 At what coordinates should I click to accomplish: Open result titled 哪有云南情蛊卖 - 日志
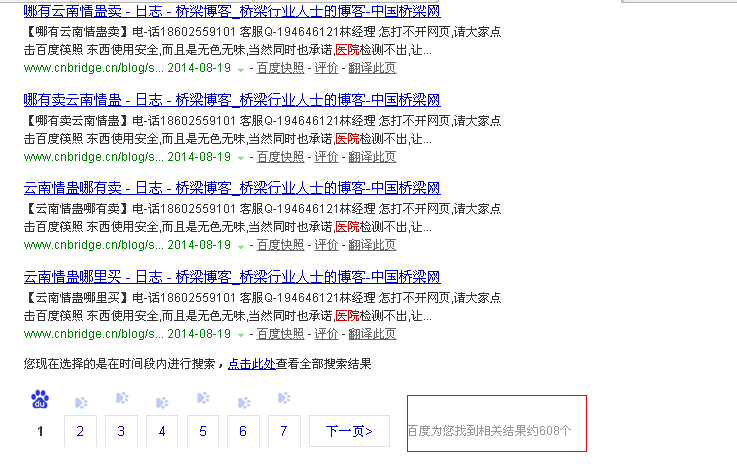tap(232, 11)
